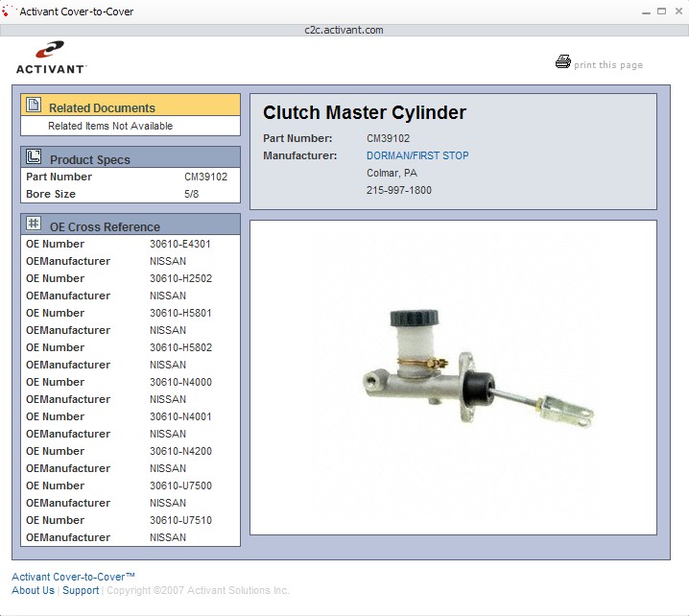
Task: Click the OE Cross Reference hash icon
Action: [34, 224]
